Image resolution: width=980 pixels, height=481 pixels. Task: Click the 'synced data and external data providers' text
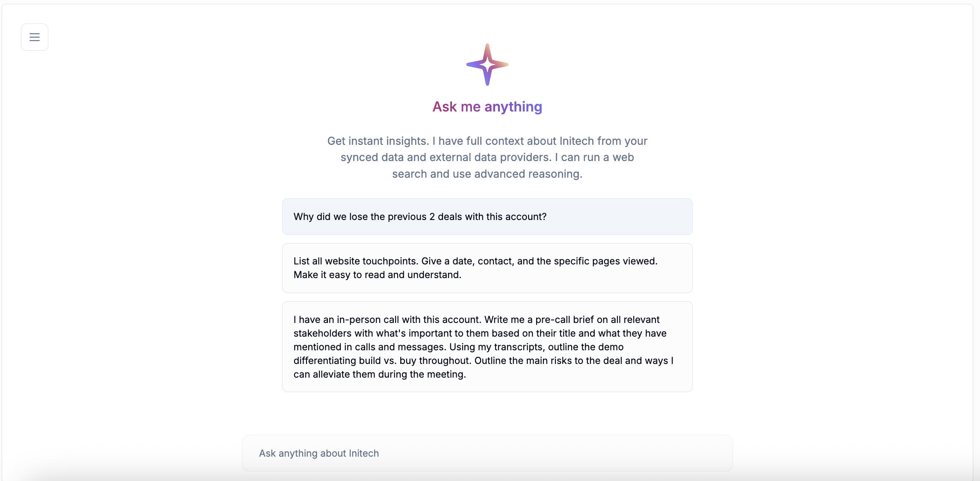tap(487, 158)
